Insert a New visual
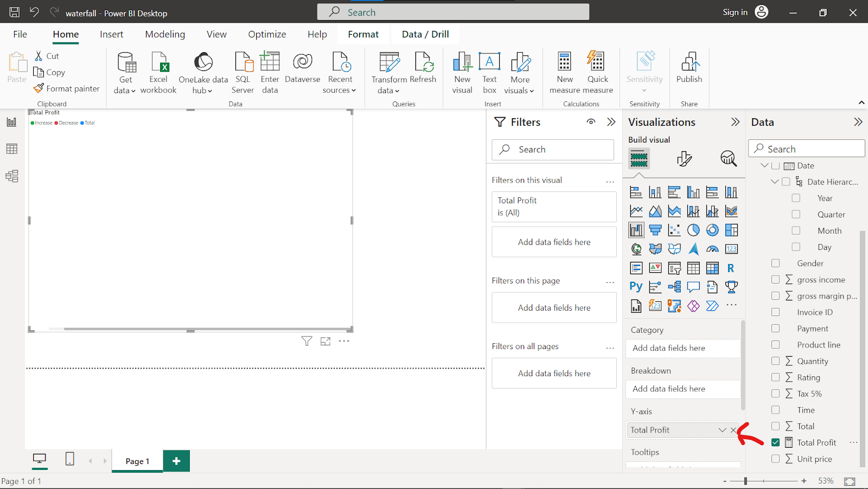The width and height of the screenshot is (868, 489). point(462,73)
